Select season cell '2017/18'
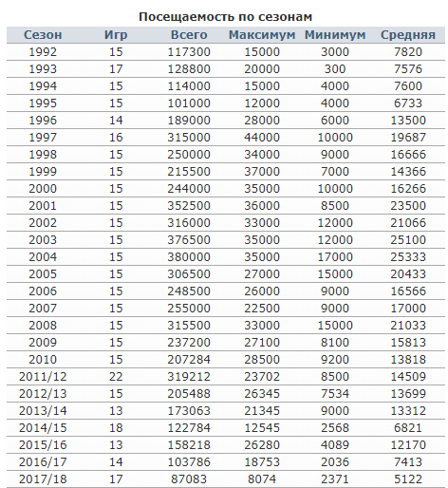This screenshot has width=448, height=488. (43, 479)
